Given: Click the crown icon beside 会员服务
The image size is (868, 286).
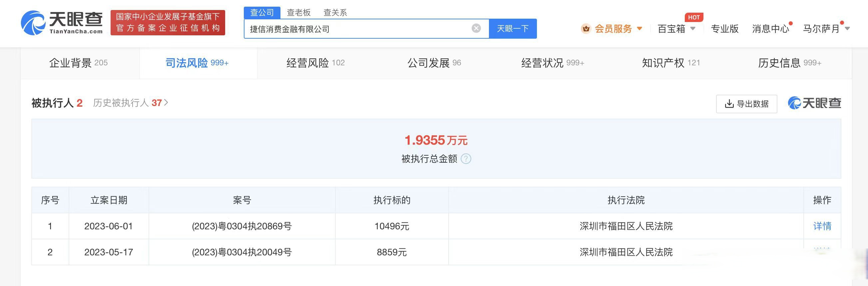Looking at the screenshot, I should (586, 29).
